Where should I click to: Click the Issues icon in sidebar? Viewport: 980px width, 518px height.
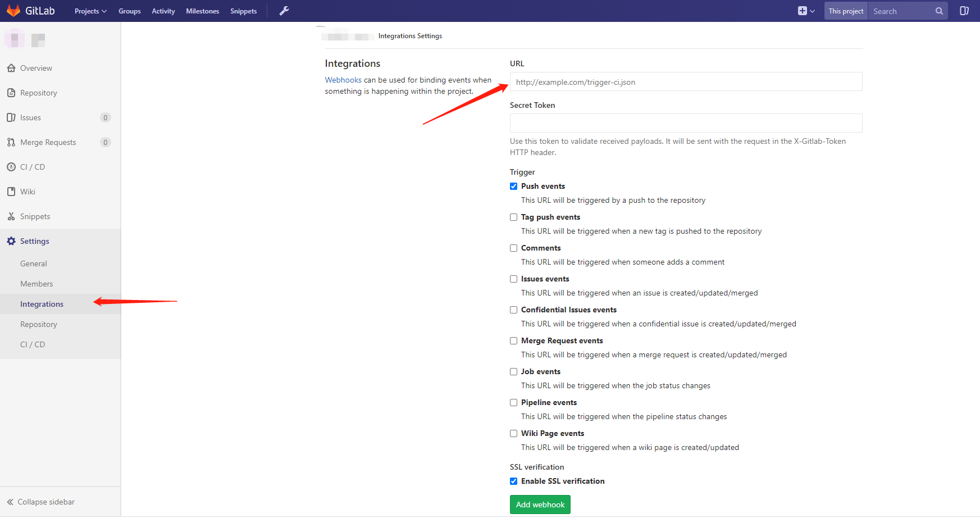[x=11, y=117]
